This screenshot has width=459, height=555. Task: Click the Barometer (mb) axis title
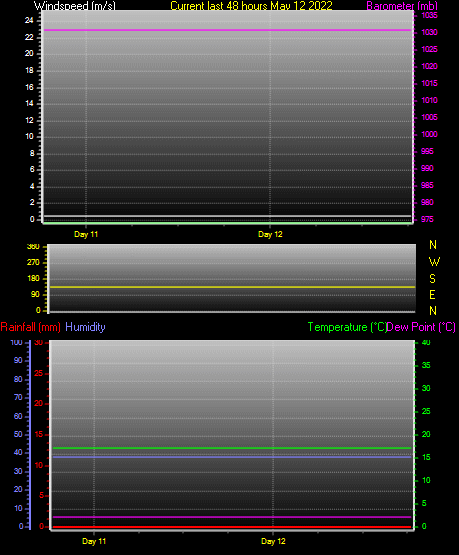coord(402,6)
